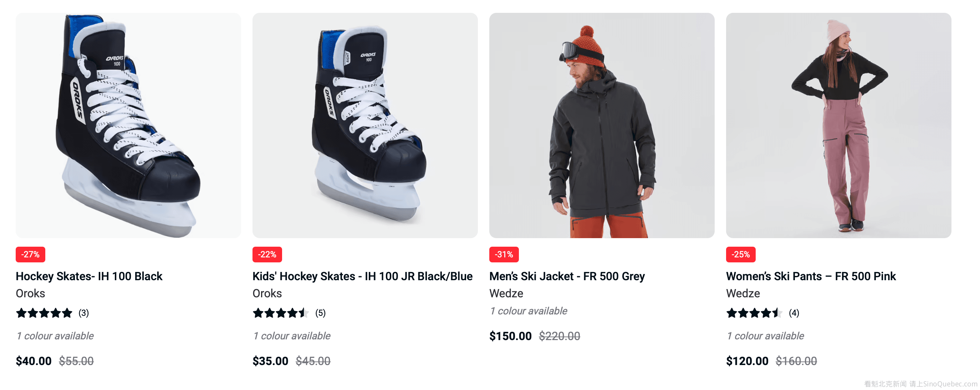Image resolution: width=980 pixels, height=390 pixels.
Task: Click the -25% discount badge
Action: point(740,254)
